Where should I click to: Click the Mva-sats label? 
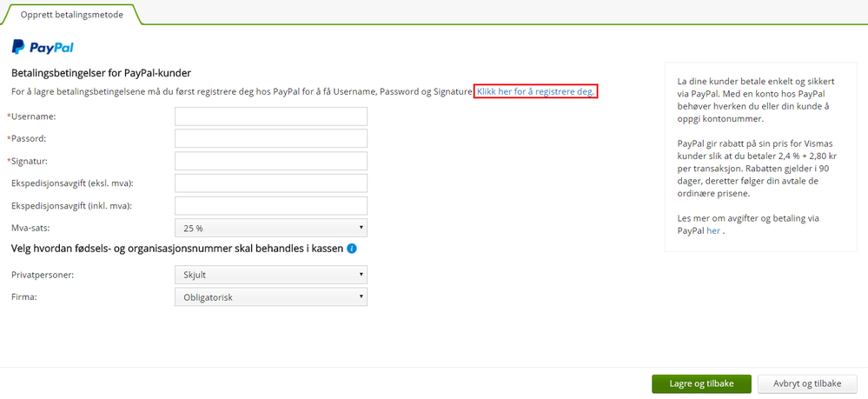tap(31, 228)
